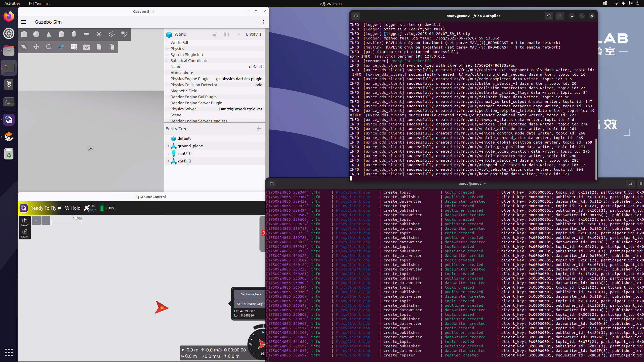Image resolution: width=644 pixels, height=362 pixels.
Task: Click the Takeoff button in QGroundControl
Action: [x=25, y=222]
